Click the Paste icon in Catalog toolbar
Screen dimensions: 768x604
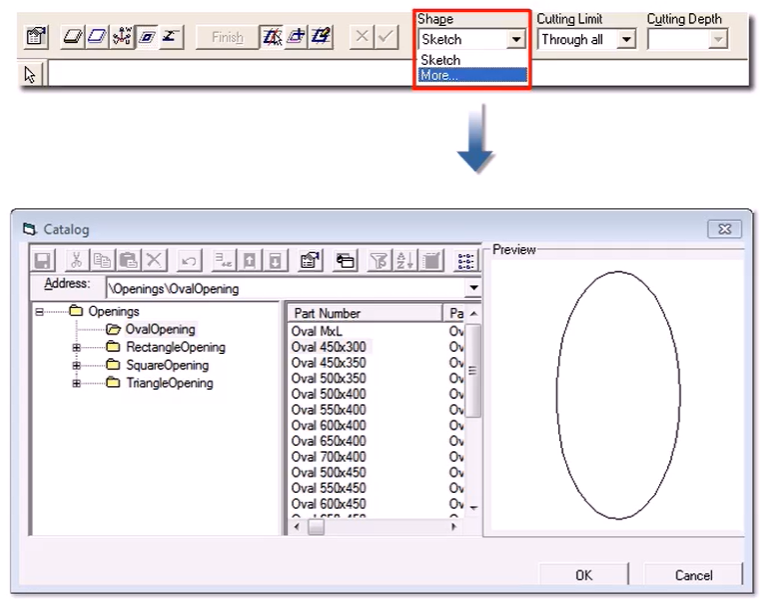click(x=128, y=261)
